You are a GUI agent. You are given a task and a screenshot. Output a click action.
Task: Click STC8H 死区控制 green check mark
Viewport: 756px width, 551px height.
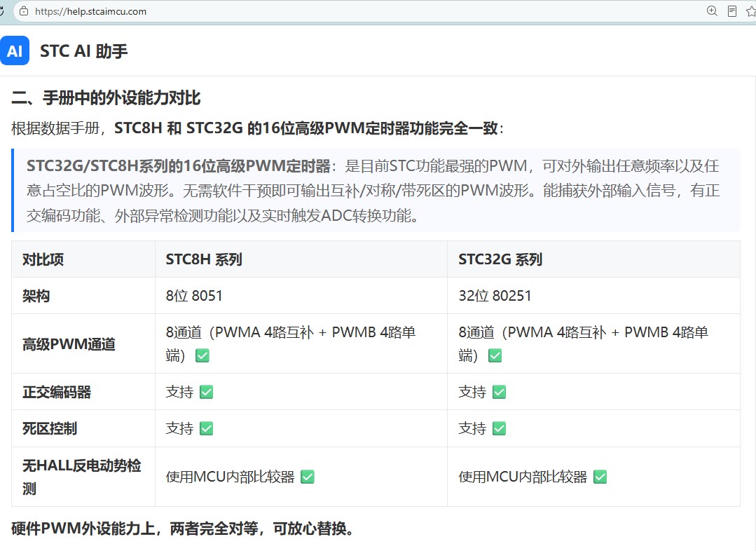(207, 428)
